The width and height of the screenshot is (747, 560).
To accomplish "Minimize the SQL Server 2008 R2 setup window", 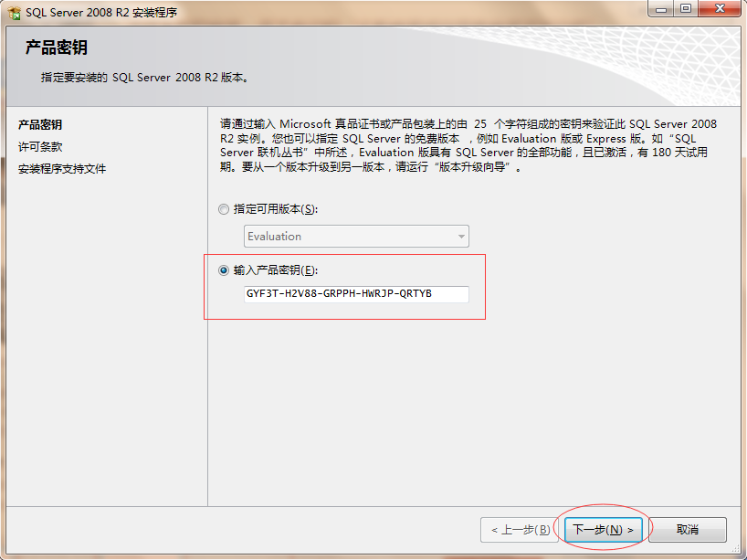I will [x=661, y=8].
